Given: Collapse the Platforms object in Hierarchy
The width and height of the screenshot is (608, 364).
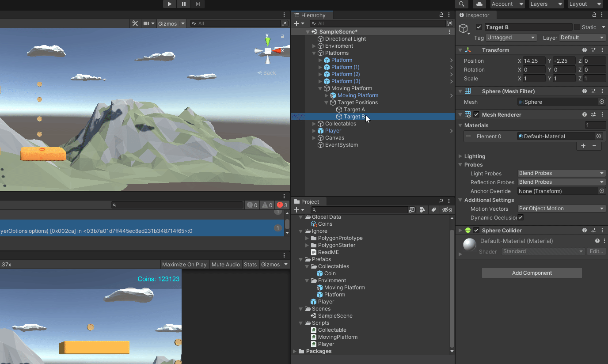Looking at the screenshot, I should 314,53.
